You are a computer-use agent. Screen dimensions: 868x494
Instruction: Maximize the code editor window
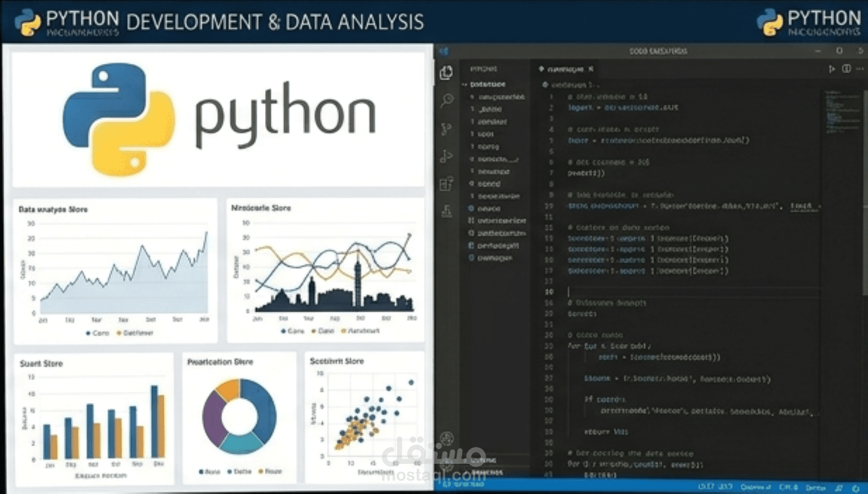click(x=839, y=51)
